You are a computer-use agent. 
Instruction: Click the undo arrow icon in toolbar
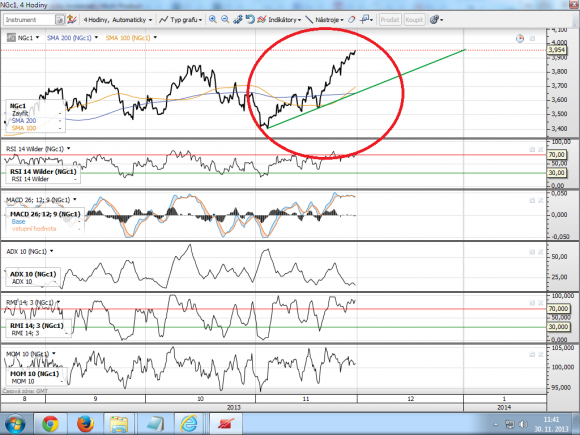(x=250, y=20)
